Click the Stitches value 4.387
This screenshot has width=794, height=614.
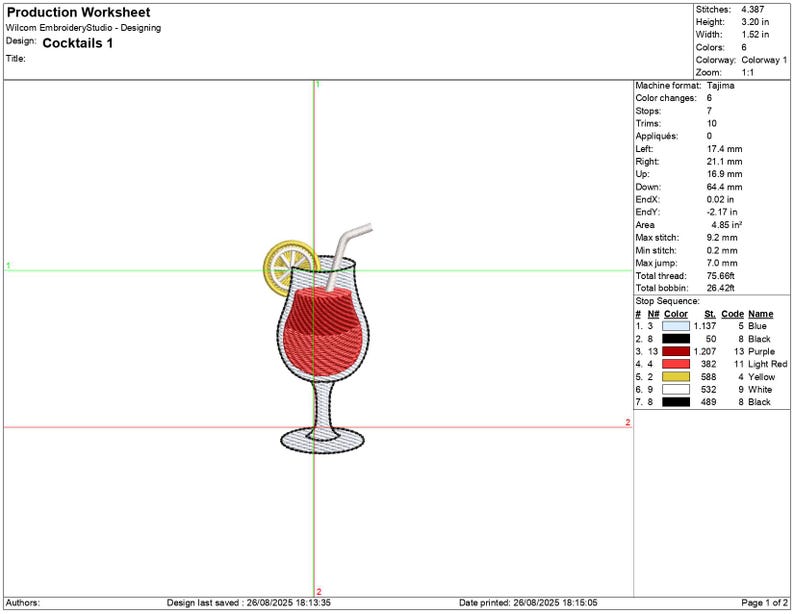pyautogui.click(x=752, y=9)
